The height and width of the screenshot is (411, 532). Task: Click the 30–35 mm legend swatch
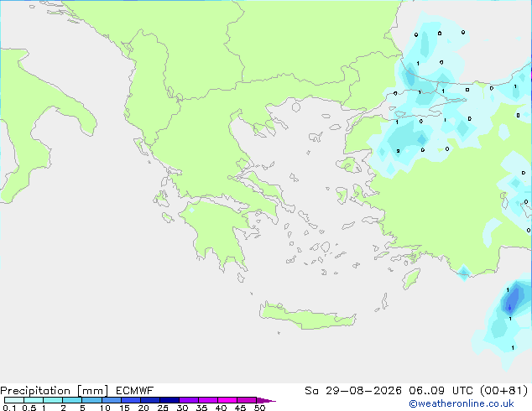pos(188,400)
